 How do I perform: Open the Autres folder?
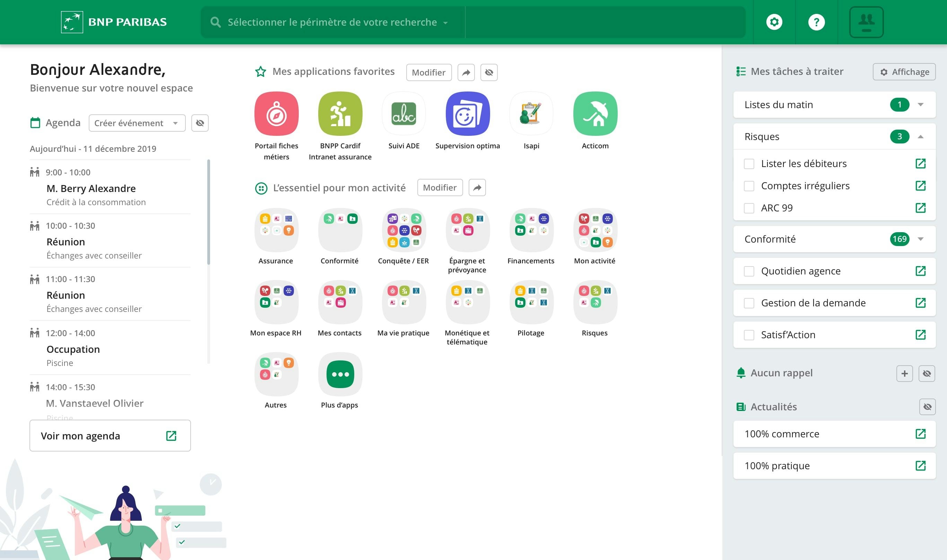point(276,374)
